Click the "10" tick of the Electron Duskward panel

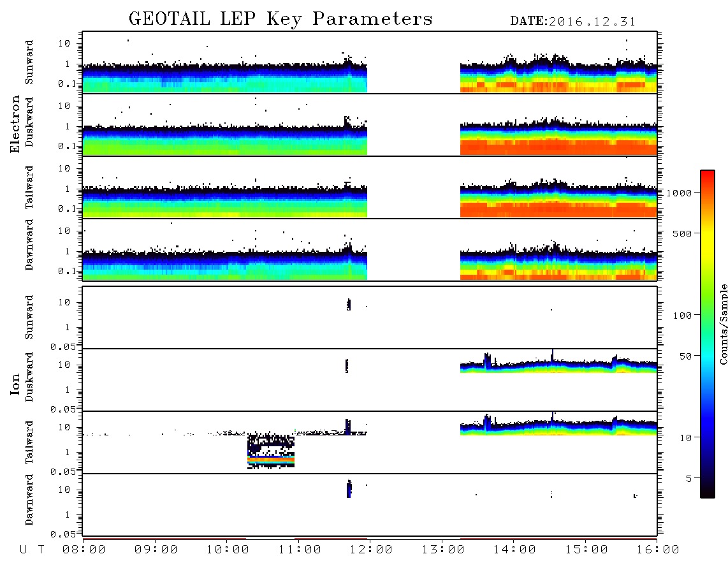pos(64,106)
